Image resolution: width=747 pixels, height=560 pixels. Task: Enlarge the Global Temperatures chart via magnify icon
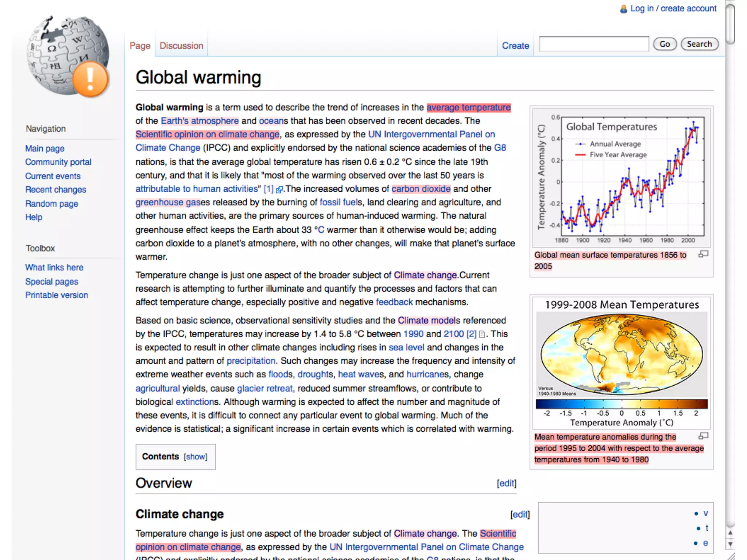tap(703, 254)
